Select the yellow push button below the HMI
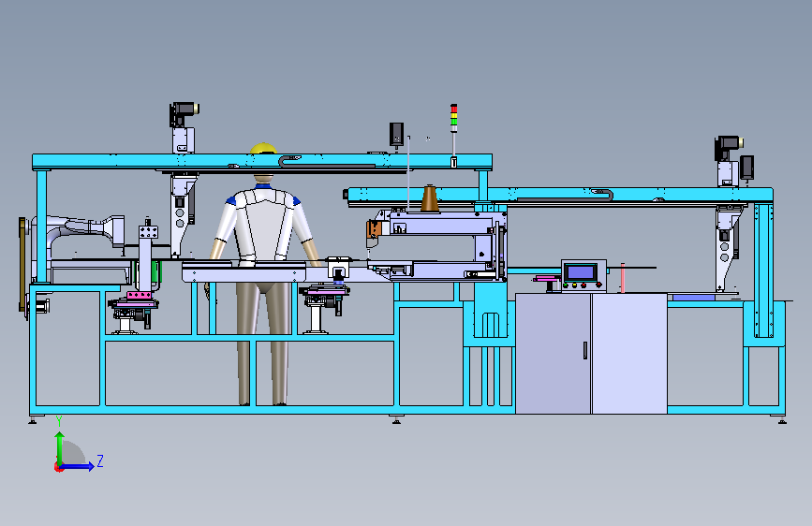812x526 pixels. click(x=574, y=285)
